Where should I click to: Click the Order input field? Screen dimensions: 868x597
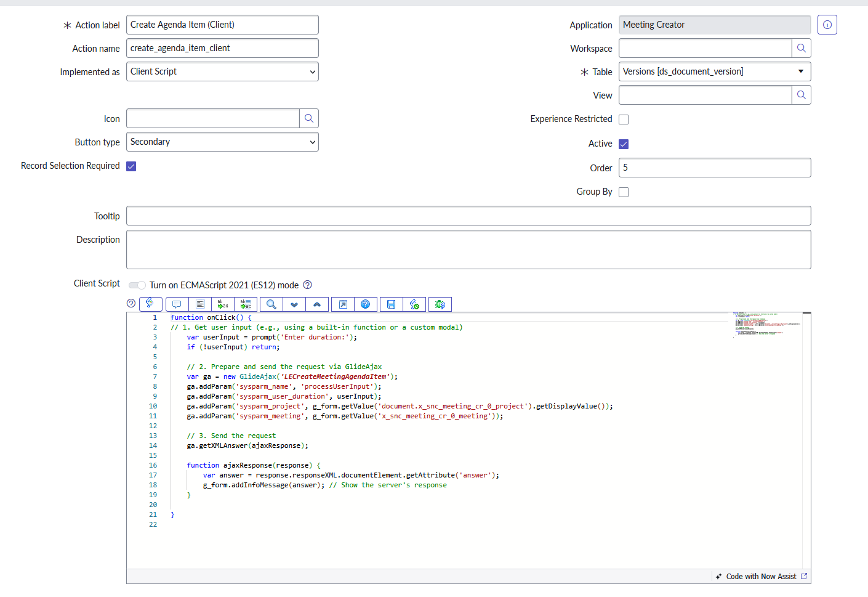(x=715, y=168)
